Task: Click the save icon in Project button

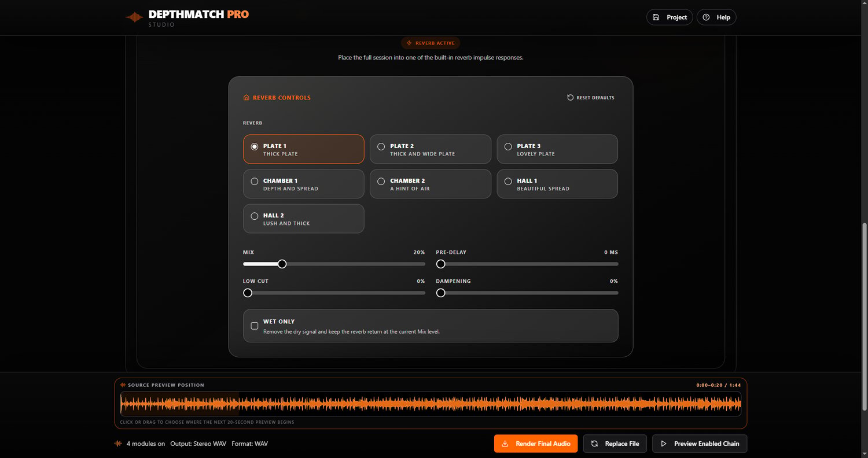Action: tap(656, 17)
